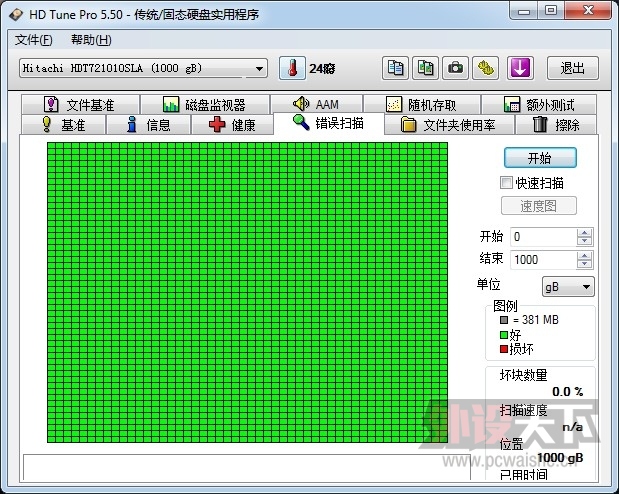Switch to the 擦除 erase tab

556,125
